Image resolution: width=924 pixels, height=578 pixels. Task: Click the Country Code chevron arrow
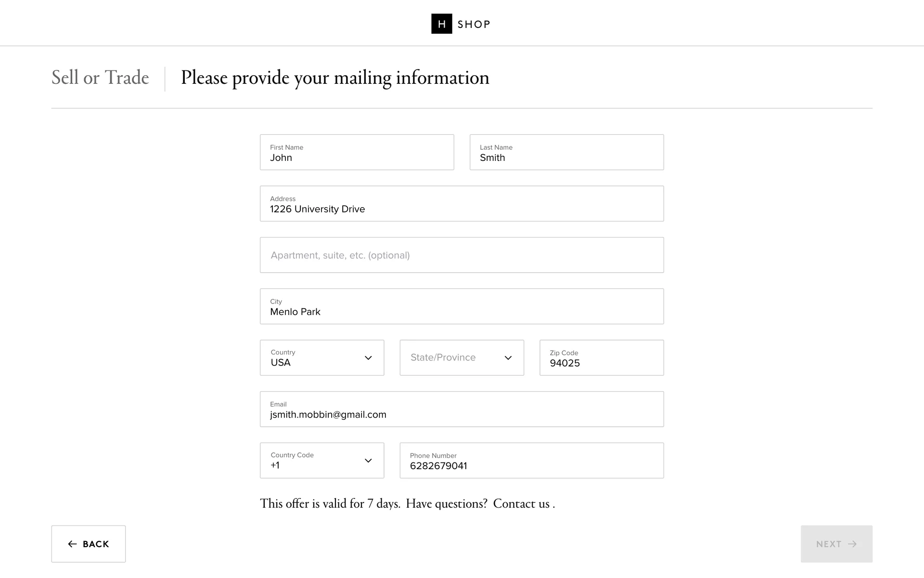click(x=368, y=460)
